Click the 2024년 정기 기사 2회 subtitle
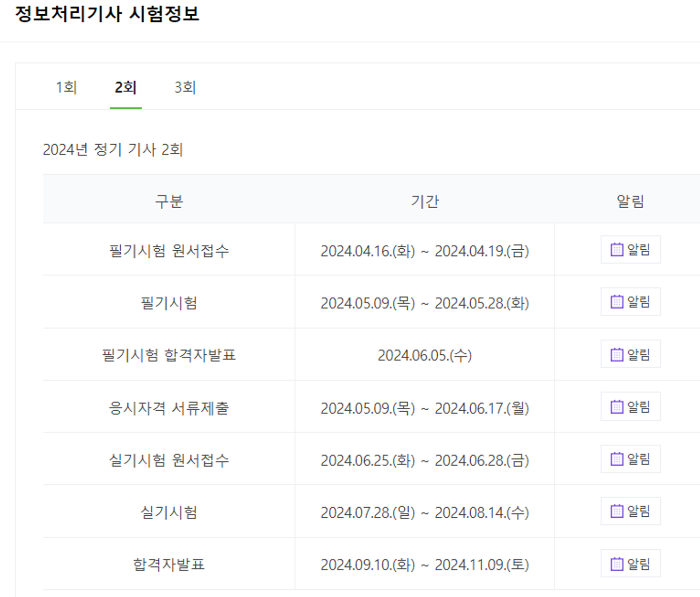The width and height of the screenshot is (700, 597). [113, 150]
